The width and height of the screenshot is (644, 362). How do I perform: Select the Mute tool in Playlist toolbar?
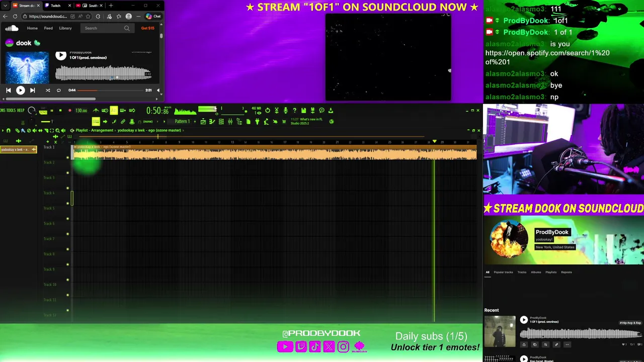[34, 130]
